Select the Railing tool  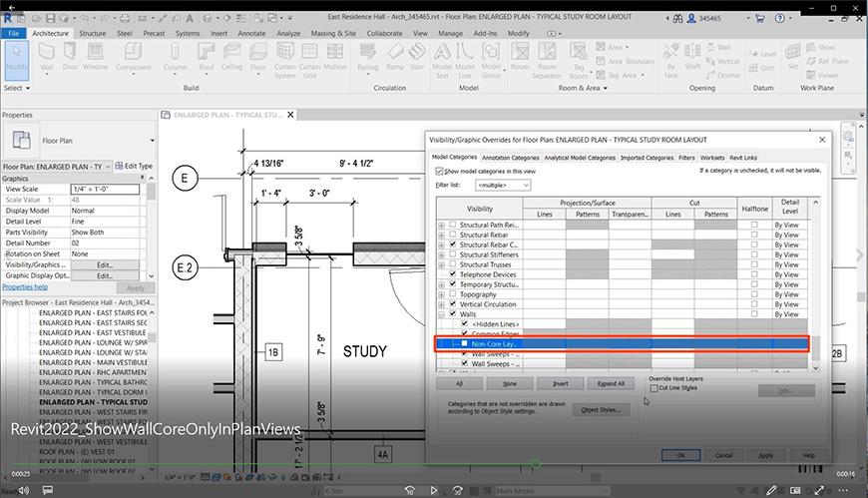367,58
